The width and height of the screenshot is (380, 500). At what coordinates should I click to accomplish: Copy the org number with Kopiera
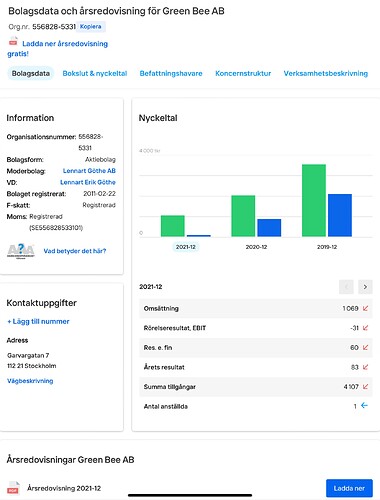click(91, 27)
